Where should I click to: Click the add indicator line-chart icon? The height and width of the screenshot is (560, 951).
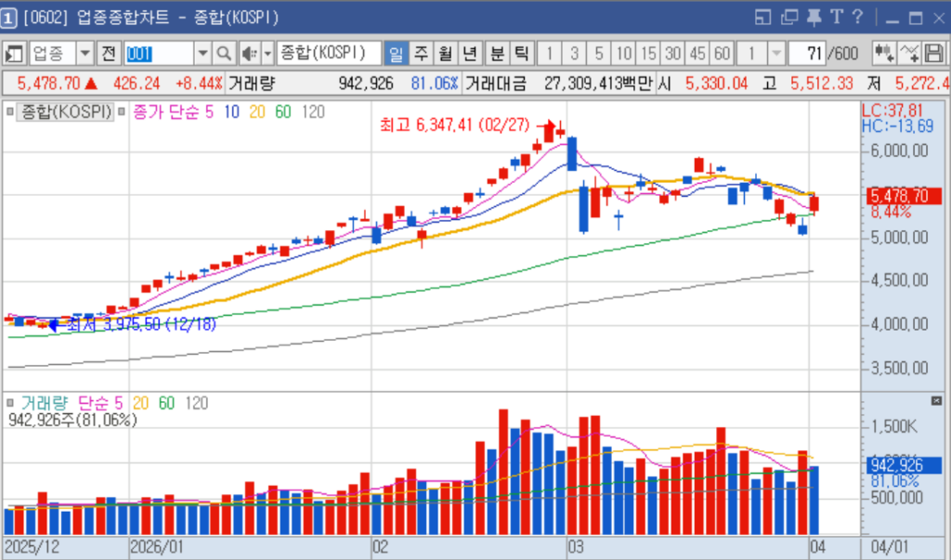click(x=909, y=53)
